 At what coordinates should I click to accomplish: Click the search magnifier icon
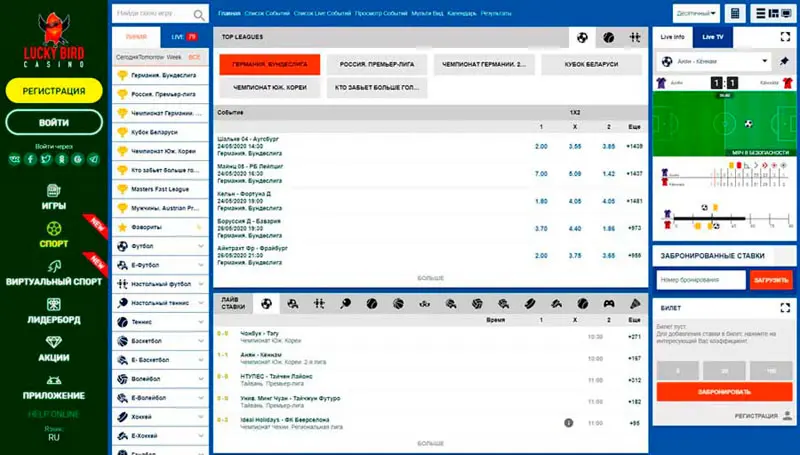(x=199, y=15)
